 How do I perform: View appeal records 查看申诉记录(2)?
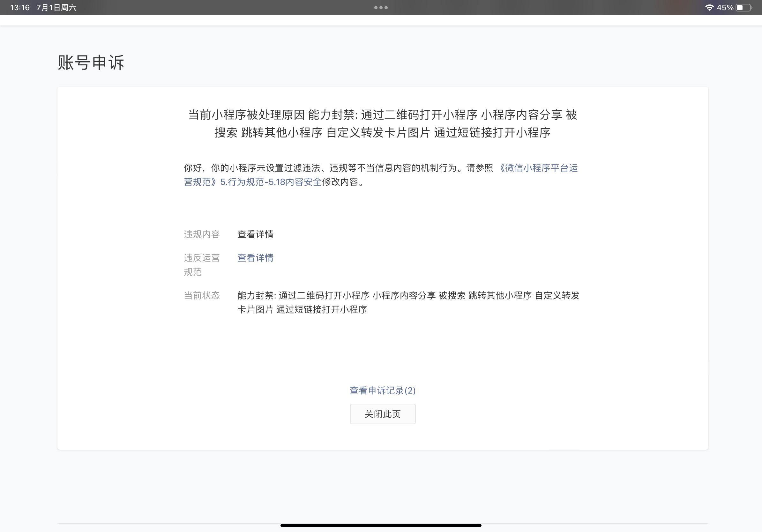tap(382, 390)
